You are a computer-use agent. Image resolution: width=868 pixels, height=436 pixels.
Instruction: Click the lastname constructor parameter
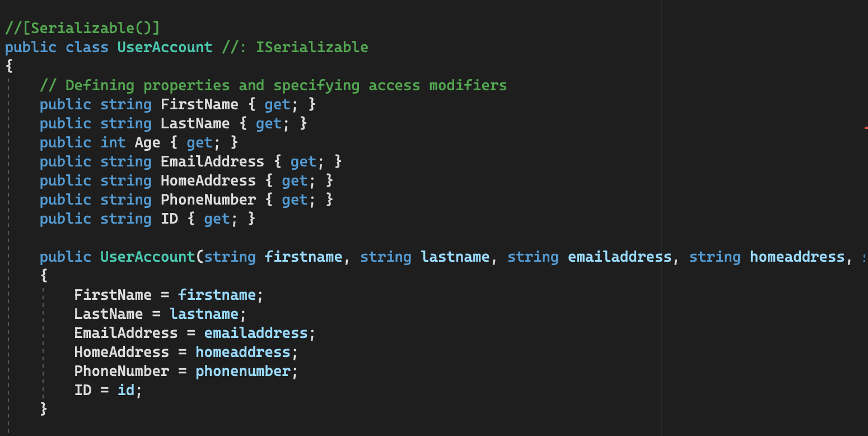[455, 257]
